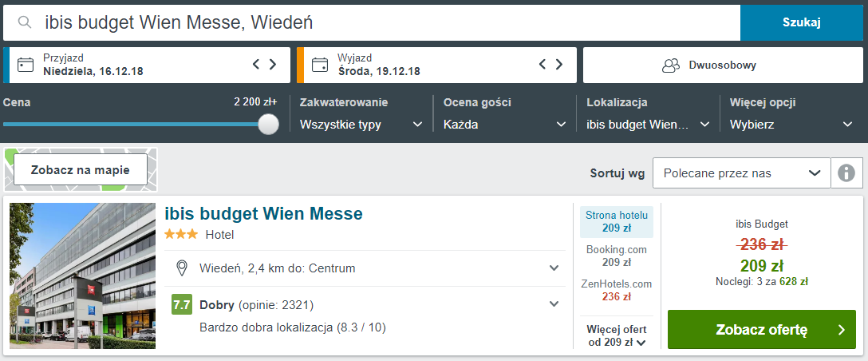
Task: Open the Ocena gości dropdown
Action: tap(505, 125)
